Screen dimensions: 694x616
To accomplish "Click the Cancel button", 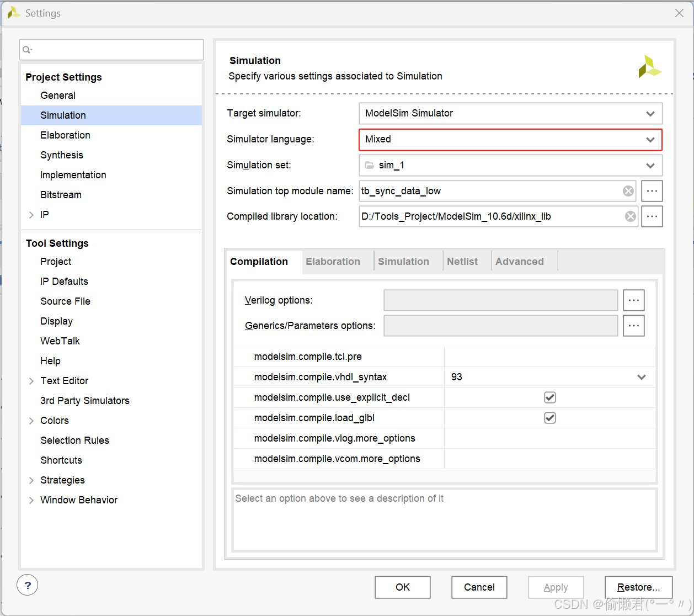I will [479, 587].
